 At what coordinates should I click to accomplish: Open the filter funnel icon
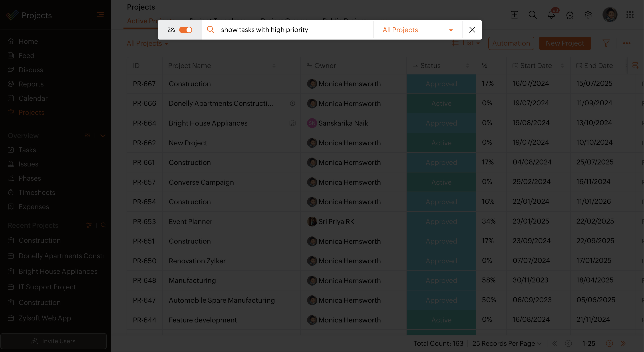click(606, 43)
